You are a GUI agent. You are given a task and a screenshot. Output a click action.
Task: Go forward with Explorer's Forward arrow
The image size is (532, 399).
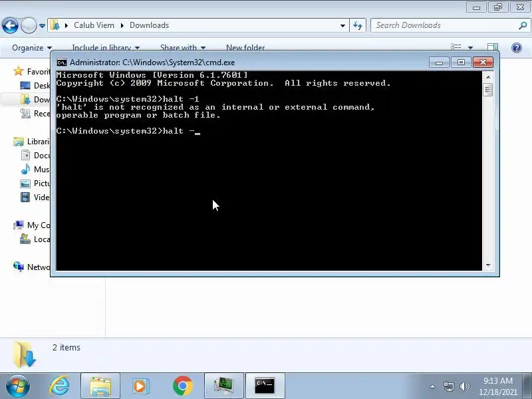click(x=29, y=25)
